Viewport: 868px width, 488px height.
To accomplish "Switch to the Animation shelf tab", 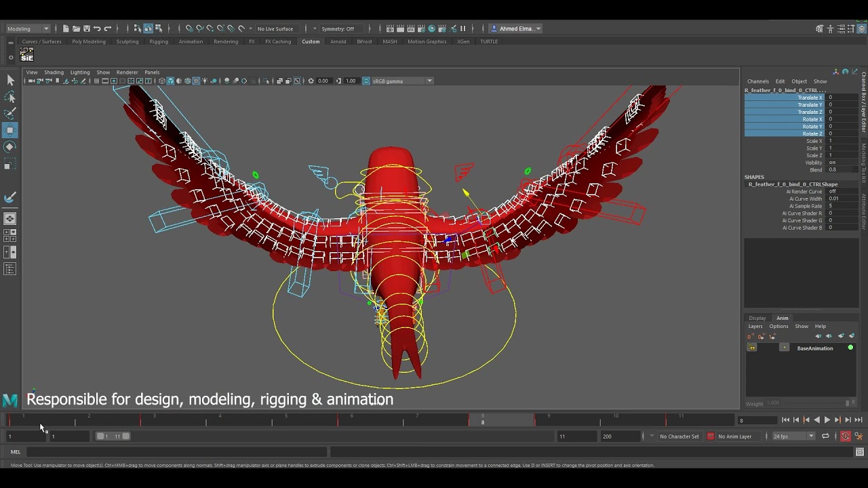I will pyautogui.click(x=191, y=41).
